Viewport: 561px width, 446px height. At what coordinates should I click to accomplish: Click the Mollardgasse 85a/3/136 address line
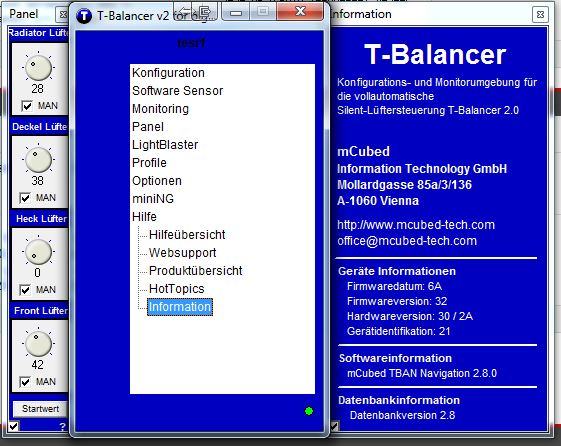coord(404,185)
